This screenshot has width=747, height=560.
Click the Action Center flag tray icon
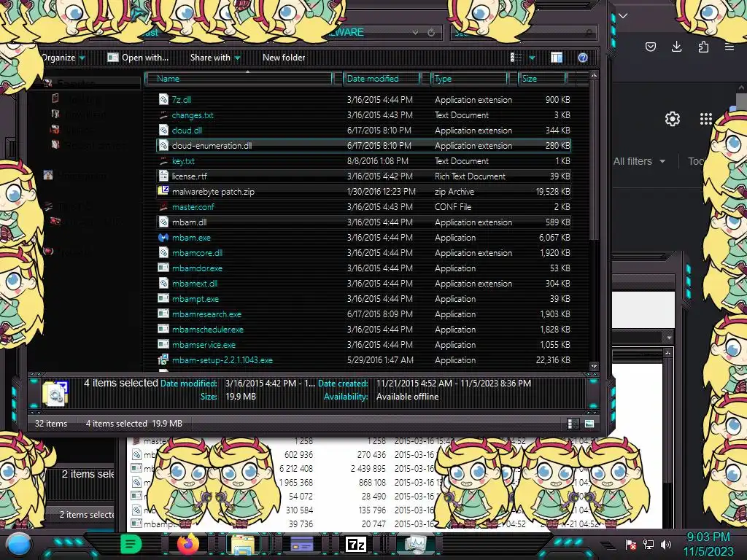[631, 544]
